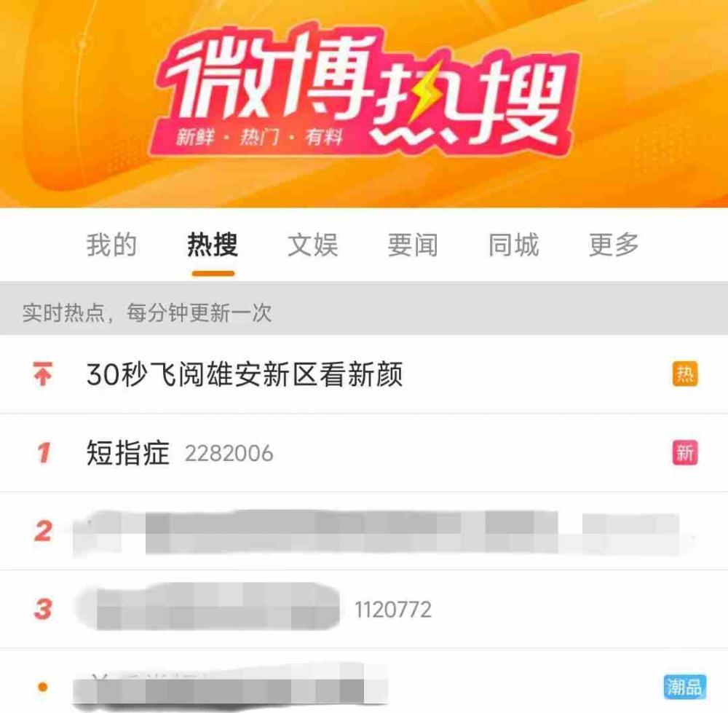728x713 pixels.
Task: Tap the rank 3 number icon
Action: click(43, 609)
